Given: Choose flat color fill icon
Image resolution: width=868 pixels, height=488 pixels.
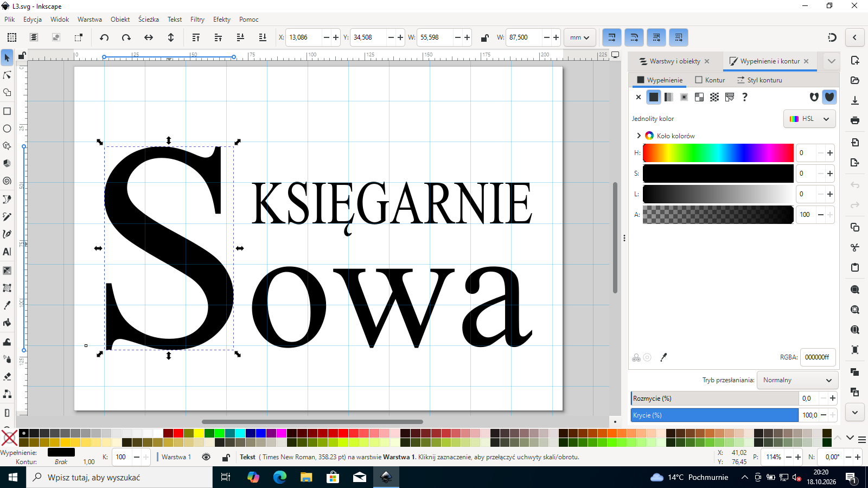Looking at the screenshot, I should pos(654,97).
